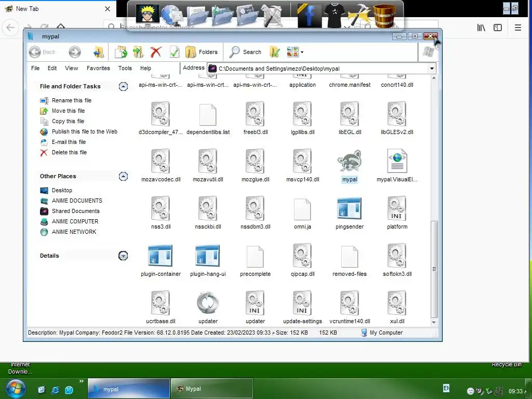Open the globe network icon in dock
This screenshot has width=532, height=399.
click(172, 16)
